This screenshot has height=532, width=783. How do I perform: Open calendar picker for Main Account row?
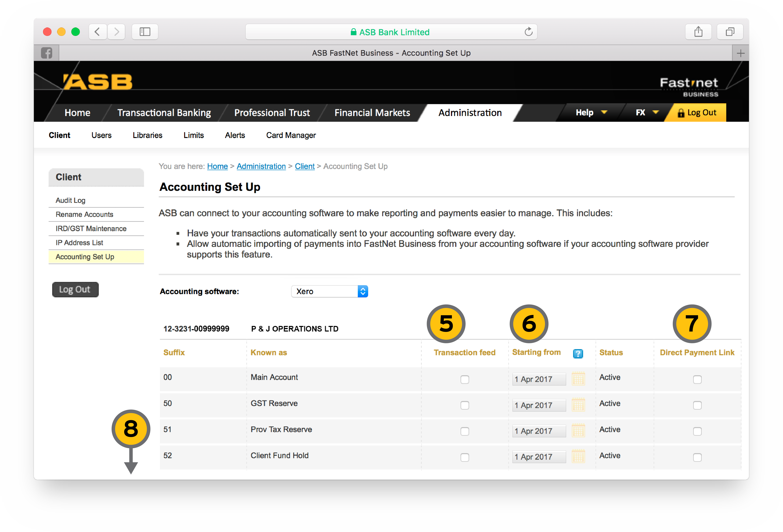pyautogui.click(x=578, y=379)
